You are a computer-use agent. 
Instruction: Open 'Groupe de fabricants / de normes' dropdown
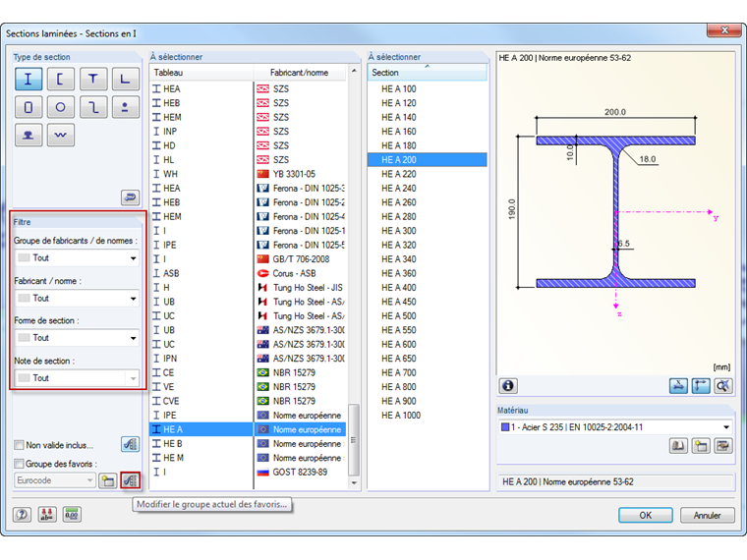point(78,258)
